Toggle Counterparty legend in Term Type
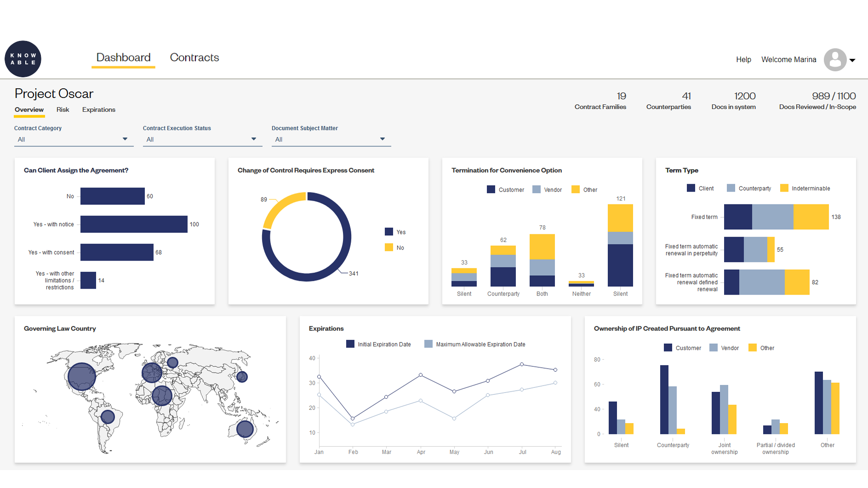Screen dimensions: 868x488 [731, 188]
